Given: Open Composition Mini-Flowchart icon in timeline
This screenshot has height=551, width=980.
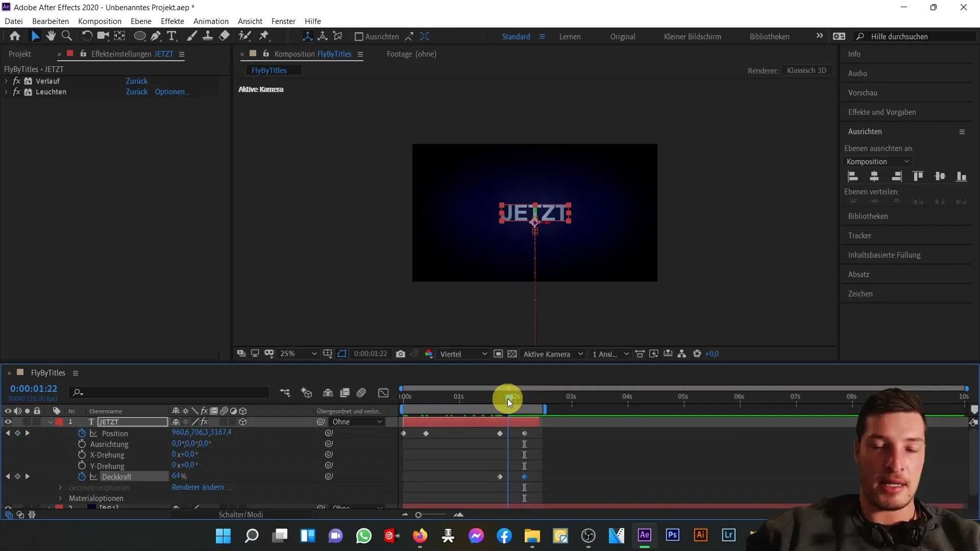Looking at the screenshot, I should 285,392.
